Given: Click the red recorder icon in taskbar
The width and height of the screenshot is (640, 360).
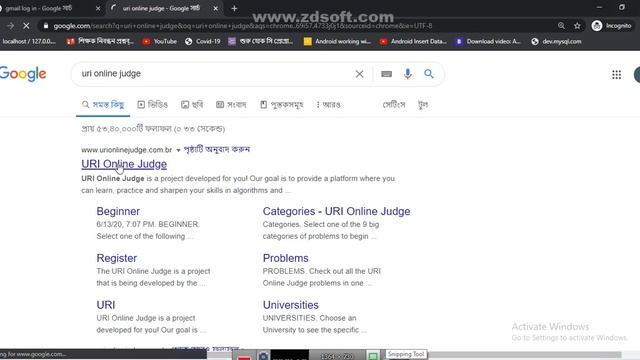Looking at the screenshot, I should point(244,357).
